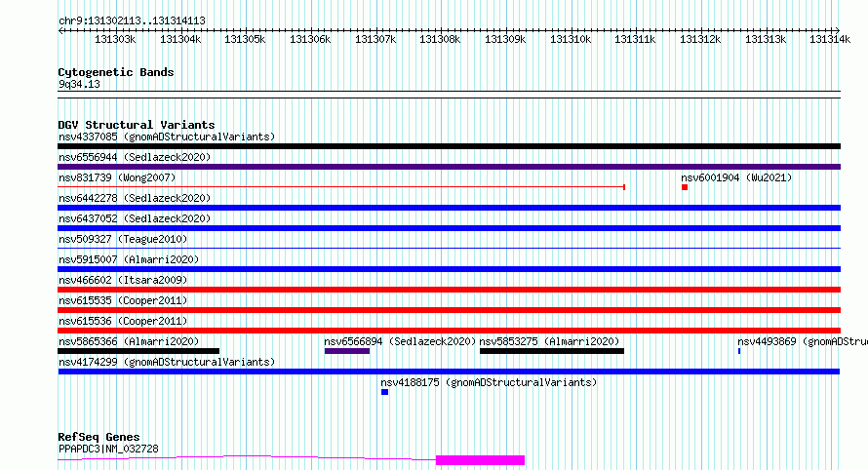The width and height of the screenshot is (868, 470).
Task: Select the 9q34.13 band bar
Action: [x=449, y=95]
